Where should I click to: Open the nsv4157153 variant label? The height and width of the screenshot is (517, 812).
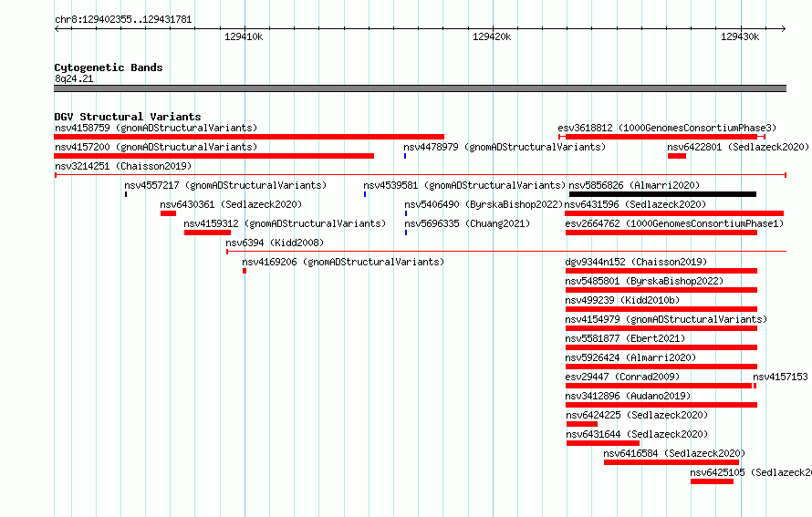tap(780, 377)
